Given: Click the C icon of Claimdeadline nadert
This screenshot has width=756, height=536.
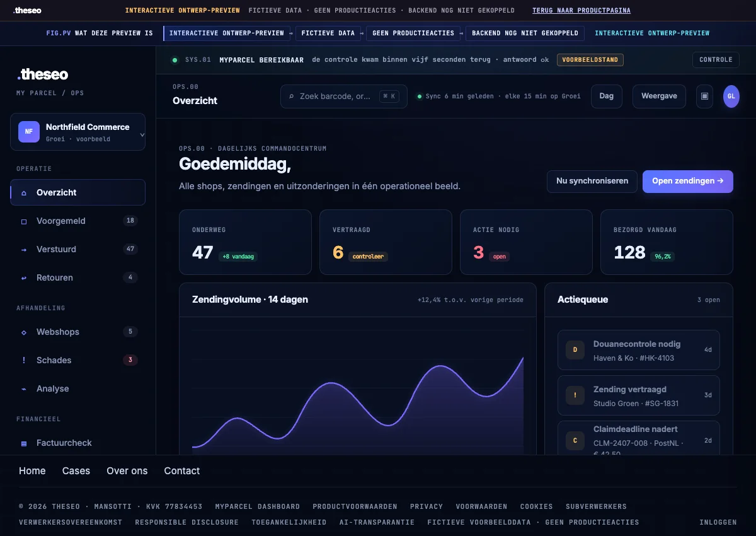Looking at the screenshot, I should tap(575, 441).
